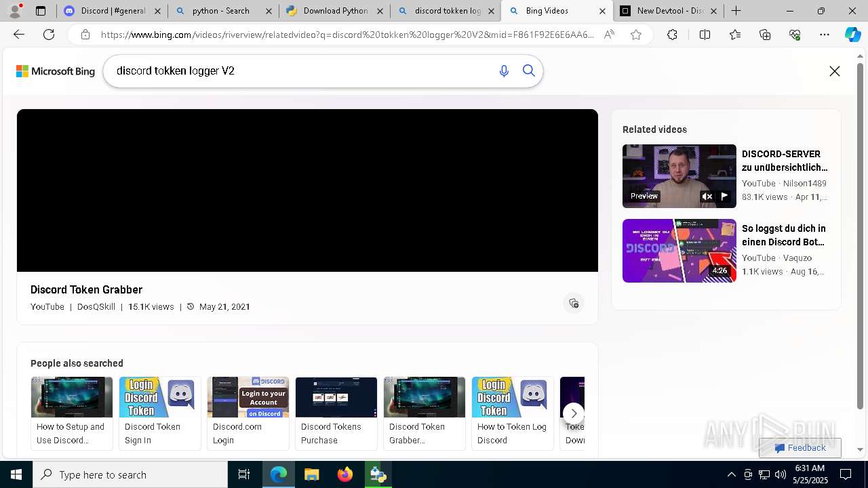The height and width of the screenshot is (488, 868).
Task: Switch to discord tokken logger tab
Action: [446, 11]
